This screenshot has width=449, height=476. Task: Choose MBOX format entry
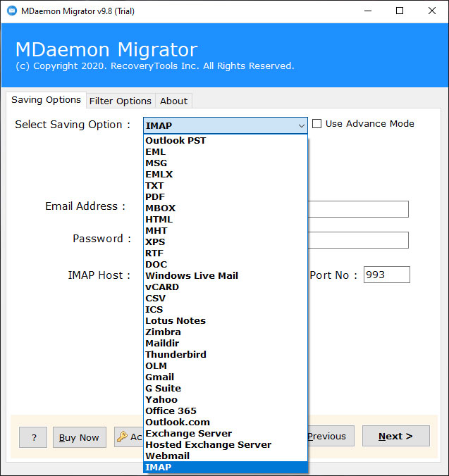(226, 208)
